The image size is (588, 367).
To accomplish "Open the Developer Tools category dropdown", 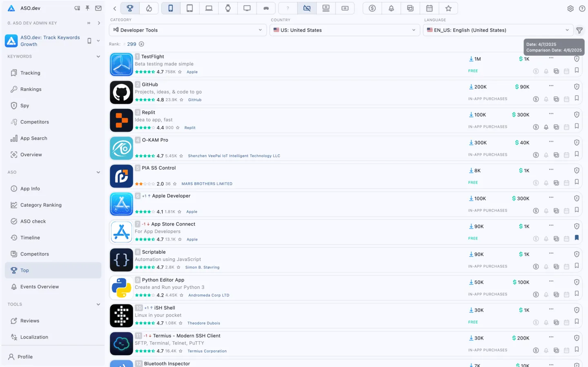I will click(x=187, y=30).
